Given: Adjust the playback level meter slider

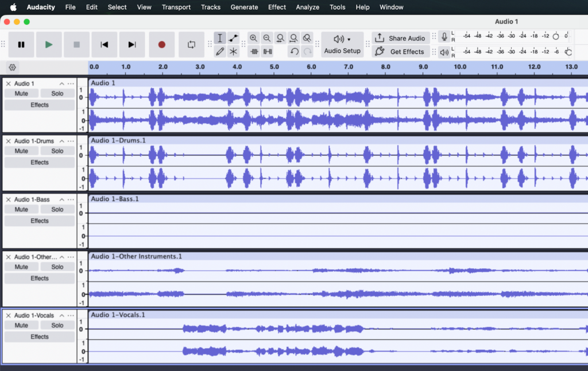Looking at the screenshot, I should click(568, 52).
